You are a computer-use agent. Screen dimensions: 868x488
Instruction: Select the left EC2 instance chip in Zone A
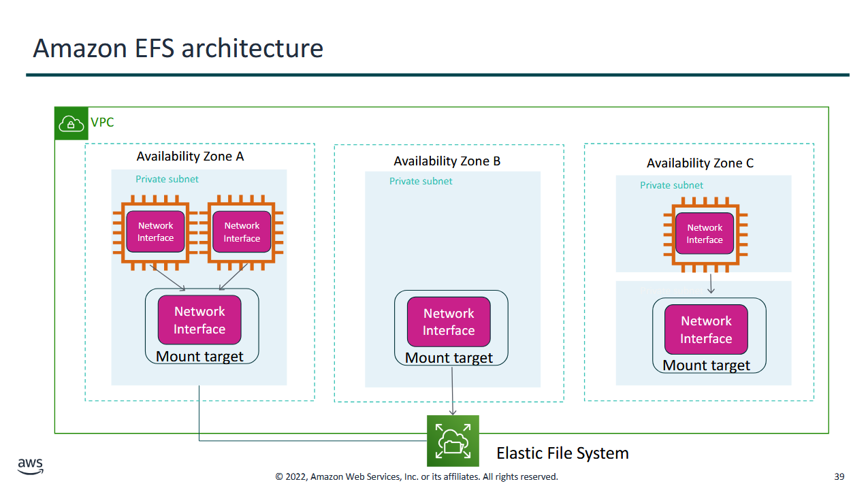pos(155,232)
